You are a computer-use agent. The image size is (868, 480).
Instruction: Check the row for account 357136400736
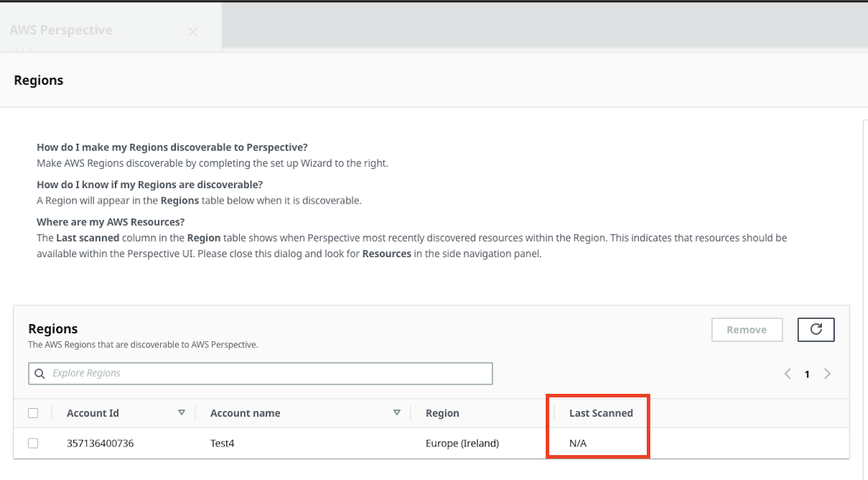click(33, 443)
